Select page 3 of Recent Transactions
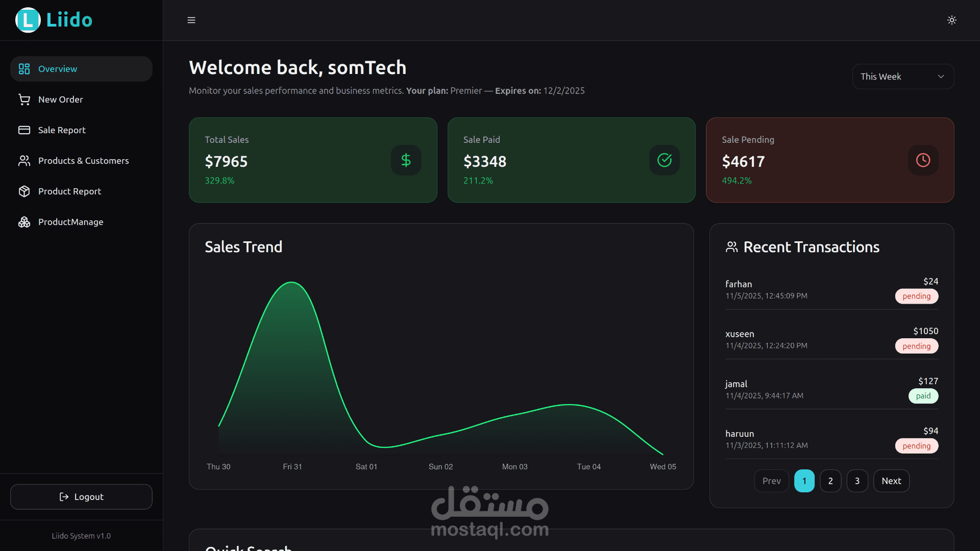The image size is (980, 551). tap(857, 481)
